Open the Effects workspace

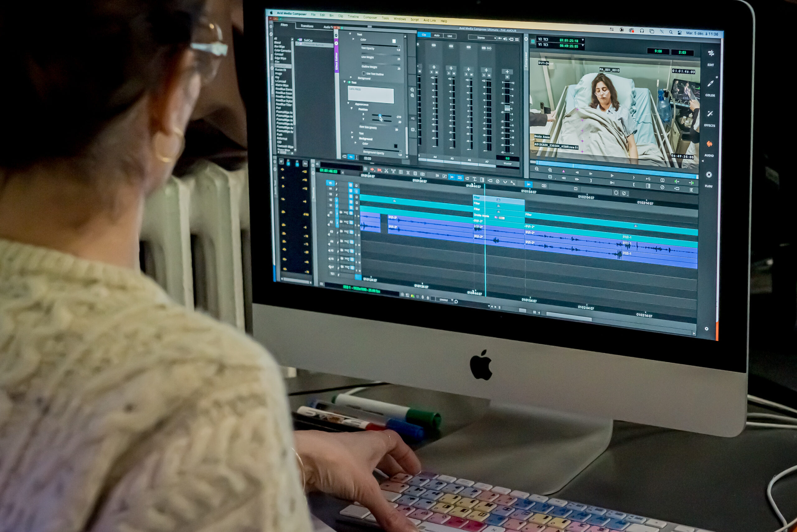710,118
